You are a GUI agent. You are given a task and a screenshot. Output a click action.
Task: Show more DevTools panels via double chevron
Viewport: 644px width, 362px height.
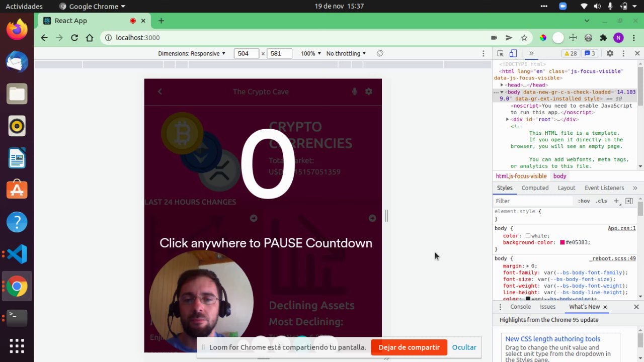531,53
